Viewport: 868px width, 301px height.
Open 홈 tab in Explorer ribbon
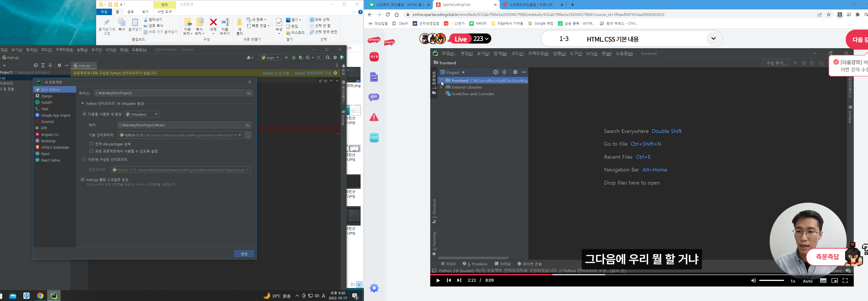(x=117, y=12)
